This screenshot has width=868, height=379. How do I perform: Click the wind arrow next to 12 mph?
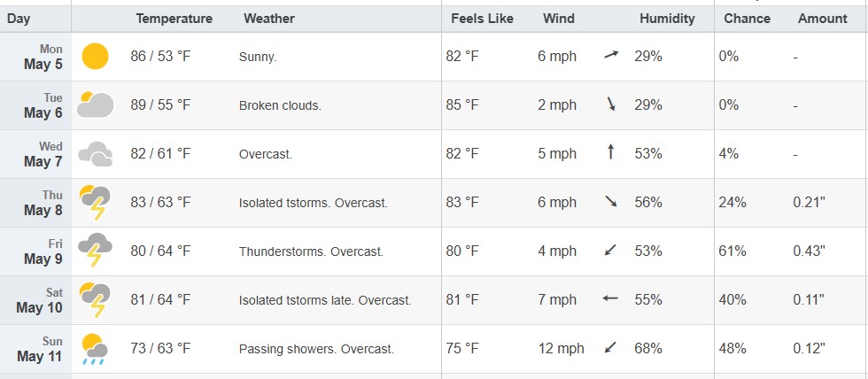point(610,347)
